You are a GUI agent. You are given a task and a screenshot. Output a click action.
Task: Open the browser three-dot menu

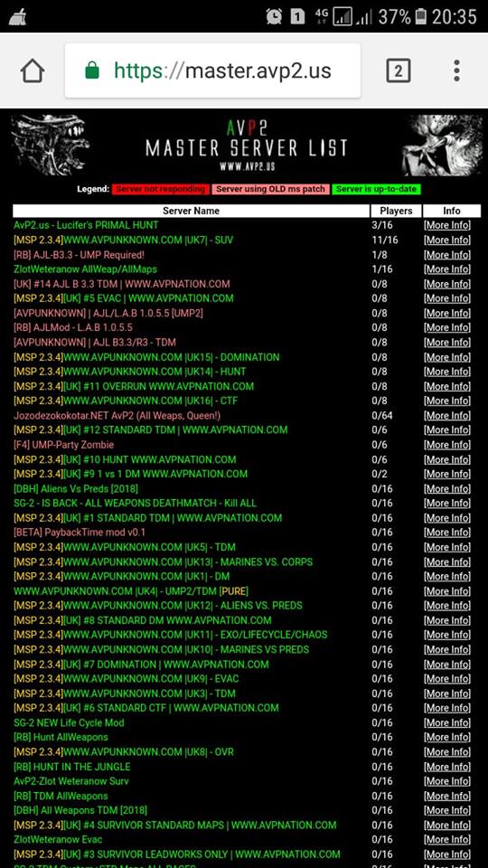pos(456,71)
